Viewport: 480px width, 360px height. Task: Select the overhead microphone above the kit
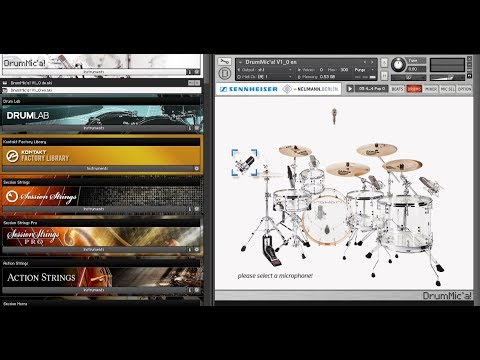coord(334,116)
